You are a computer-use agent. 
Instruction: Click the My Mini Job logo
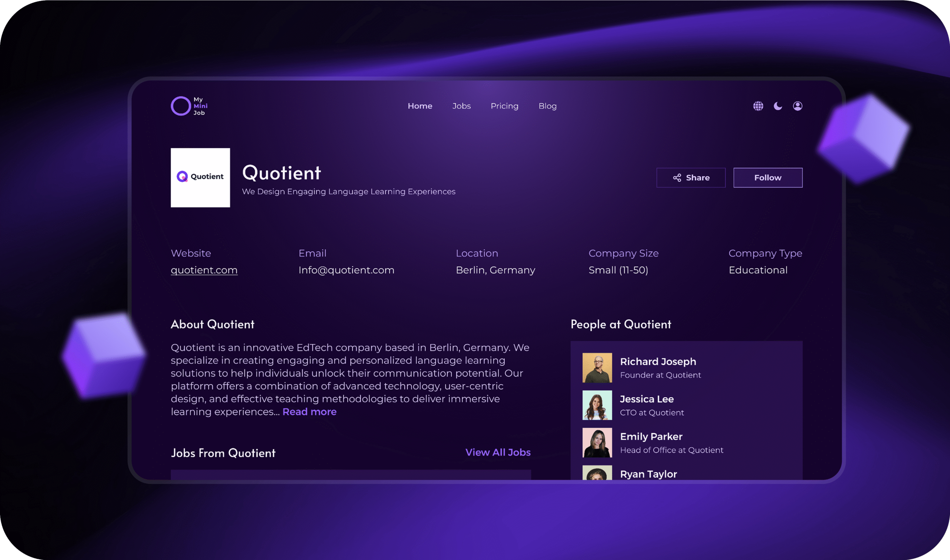[x=189, y=106]
